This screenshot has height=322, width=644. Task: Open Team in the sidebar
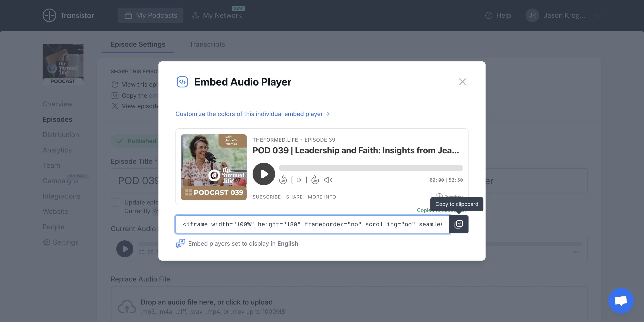pyautogui.click(x=51, y=165)
